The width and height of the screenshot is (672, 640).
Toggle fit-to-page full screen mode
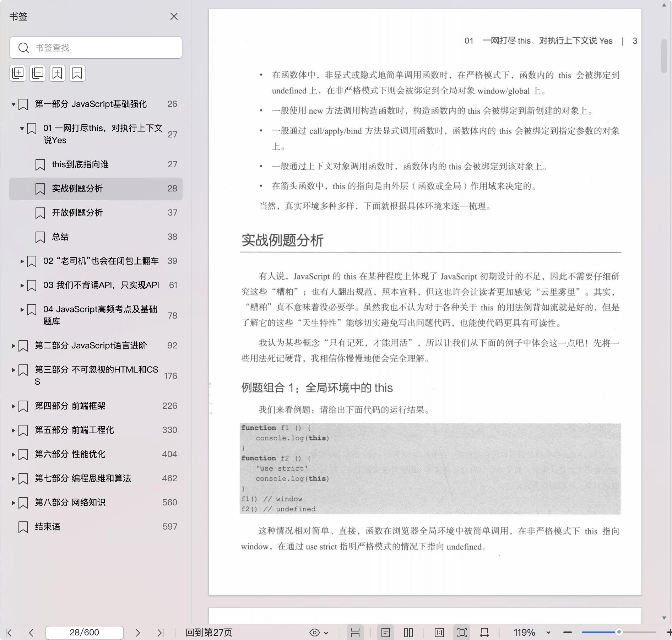pyautogui.click(x=462, y=633)
